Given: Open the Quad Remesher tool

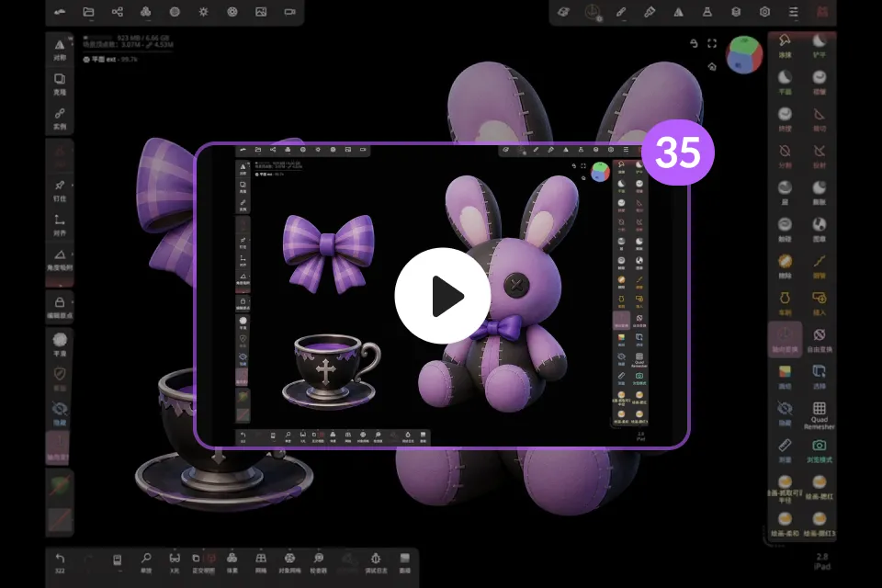Looking at the screenshot, I should (819, 414).
